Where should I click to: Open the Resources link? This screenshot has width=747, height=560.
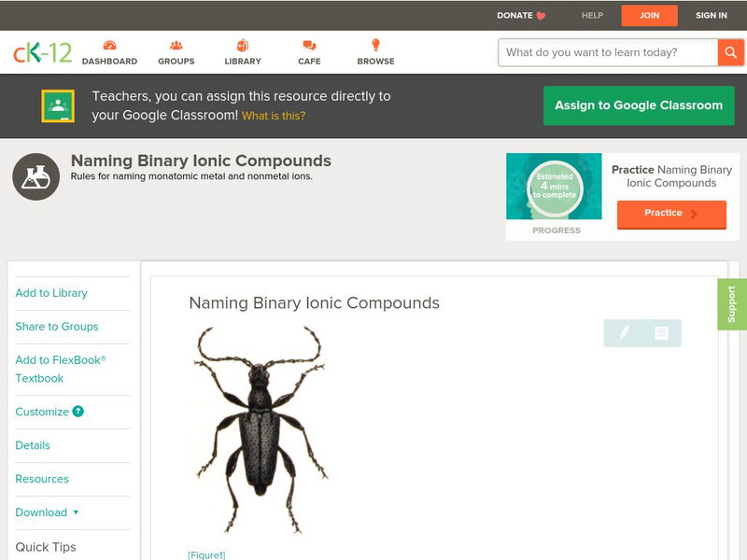(42, 479)
